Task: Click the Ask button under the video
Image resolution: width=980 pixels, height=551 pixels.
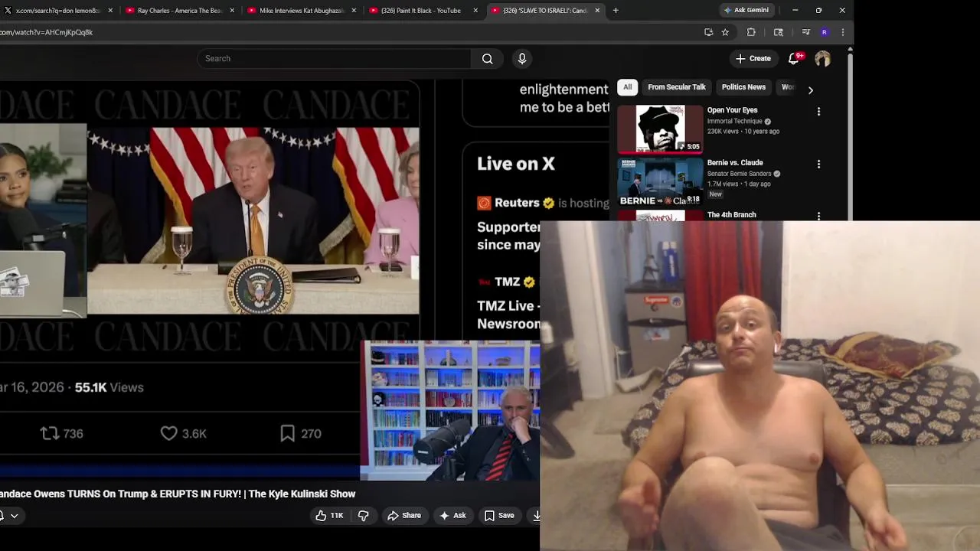Action: coord(452,516)
